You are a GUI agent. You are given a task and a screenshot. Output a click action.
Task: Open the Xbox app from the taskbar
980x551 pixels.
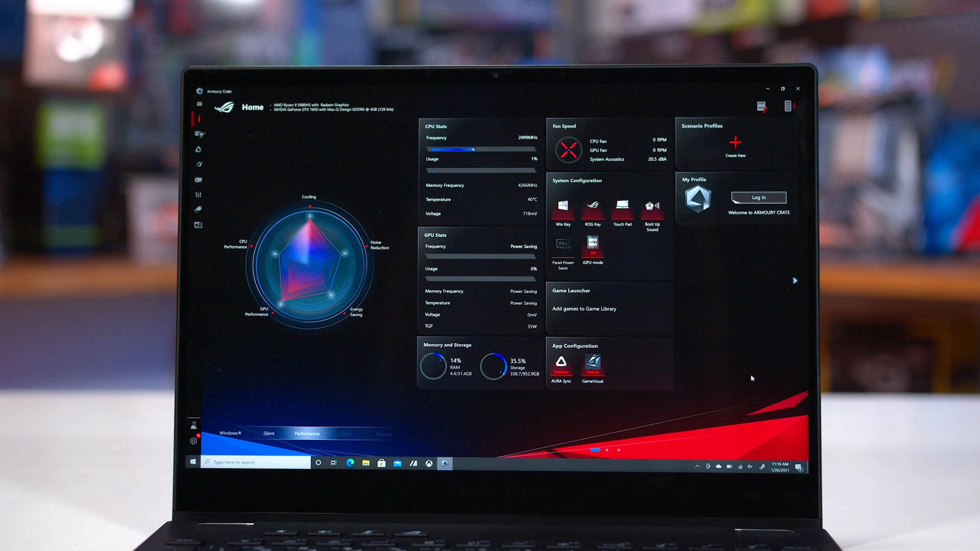click(x=429, y=463)
